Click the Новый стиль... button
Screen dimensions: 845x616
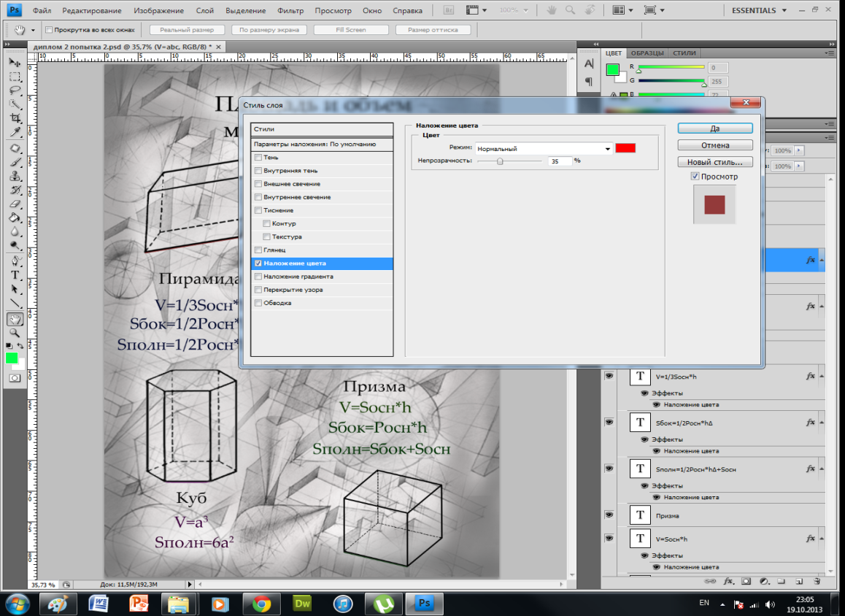pos(715,162)
